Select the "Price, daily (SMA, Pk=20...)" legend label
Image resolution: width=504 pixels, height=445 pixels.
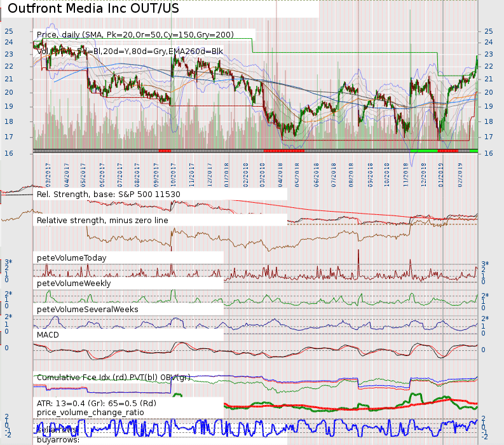(x=135, y=35)
